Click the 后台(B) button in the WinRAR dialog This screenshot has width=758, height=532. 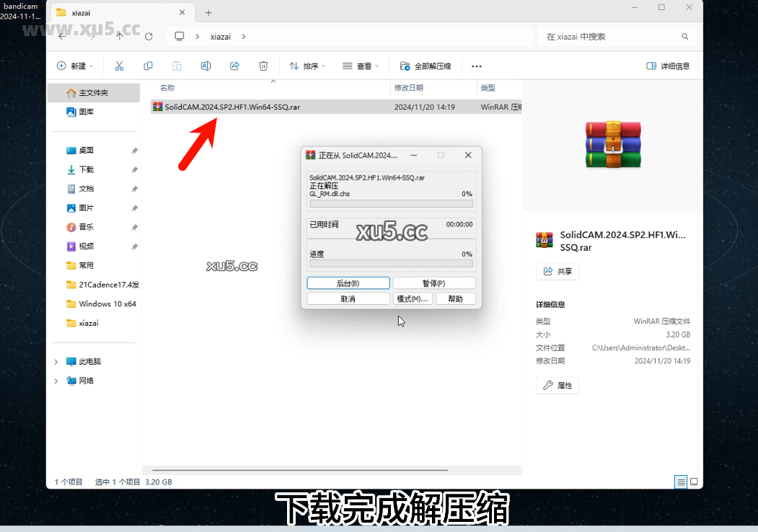[348, 282]
